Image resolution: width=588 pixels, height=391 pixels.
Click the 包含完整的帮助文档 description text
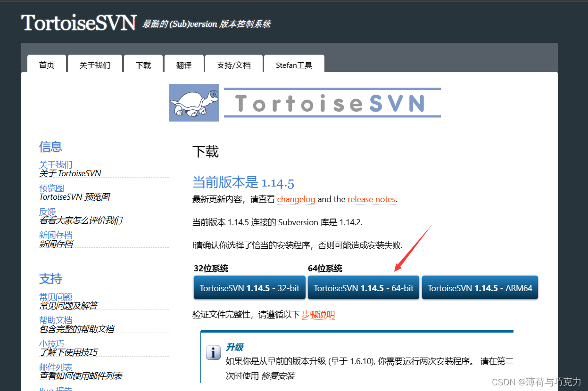point(77,329)
